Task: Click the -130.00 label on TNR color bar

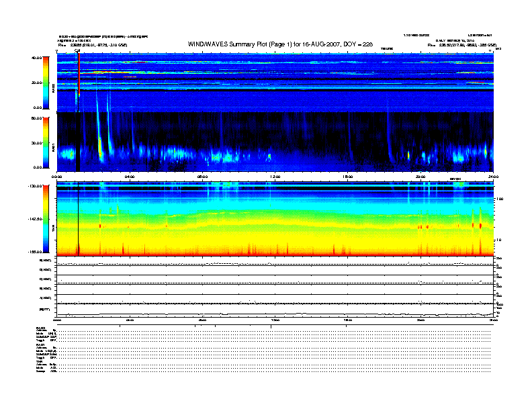Action: coord(35,186)
